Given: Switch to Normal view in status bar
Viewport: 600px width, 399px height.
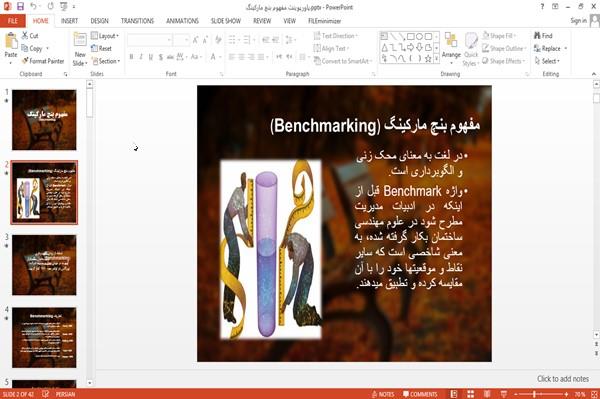Looking at the screenshot, I should coord(454,394).
